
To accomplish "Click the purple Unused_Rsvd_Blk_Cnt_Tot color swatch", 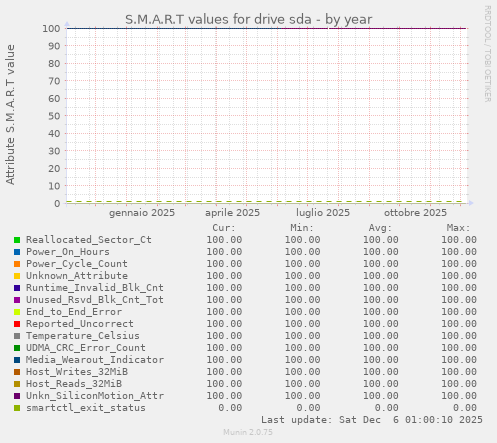I will (x=17, y=300).
